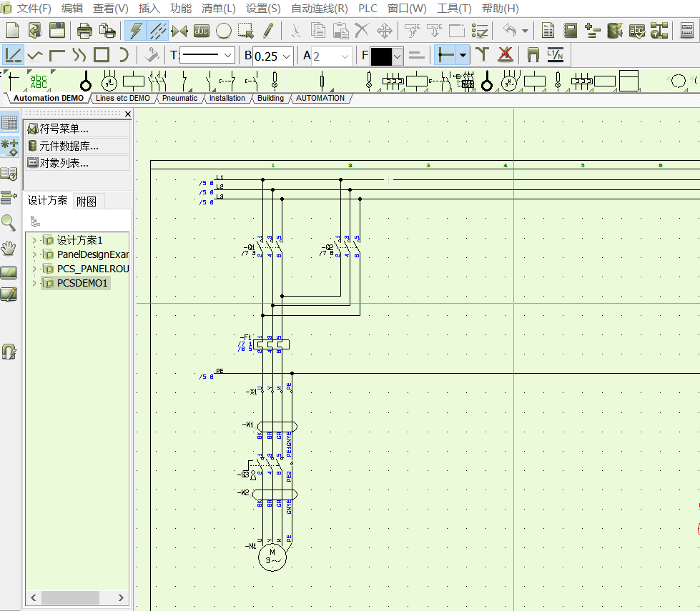Toggle the grid icon in left sidebar
Viewport: 700px width, 611px height.
9,123
